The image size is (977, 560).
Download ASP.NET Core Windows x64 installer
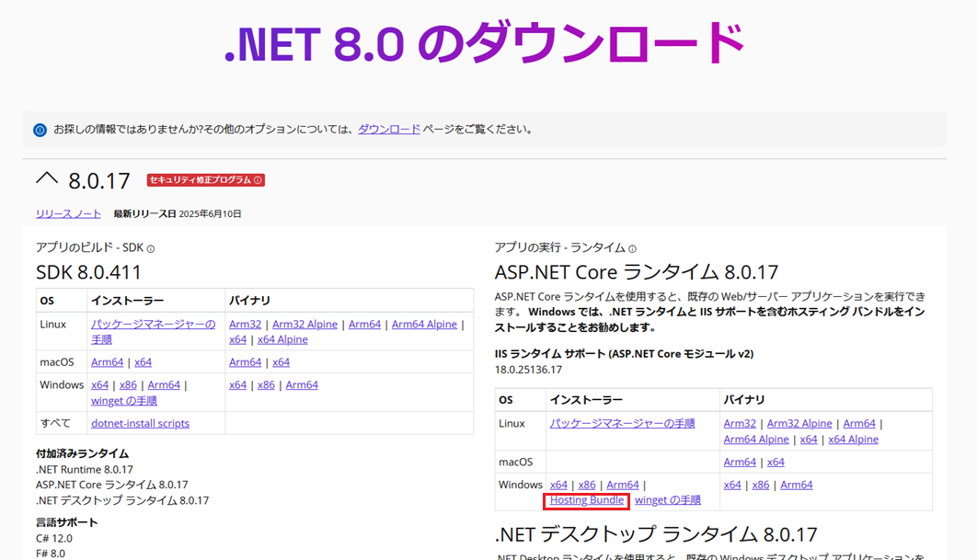coord(558,485)
